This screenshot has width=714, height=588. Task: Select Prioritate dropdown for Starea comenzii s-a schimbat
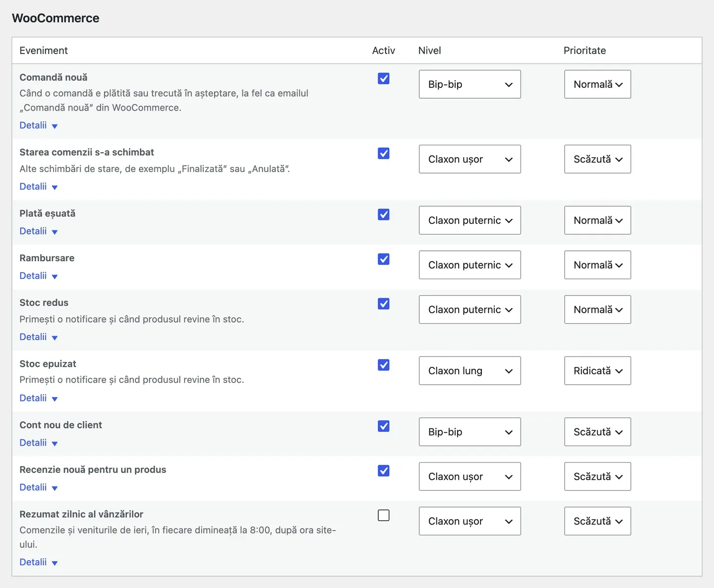coord(597,159)
